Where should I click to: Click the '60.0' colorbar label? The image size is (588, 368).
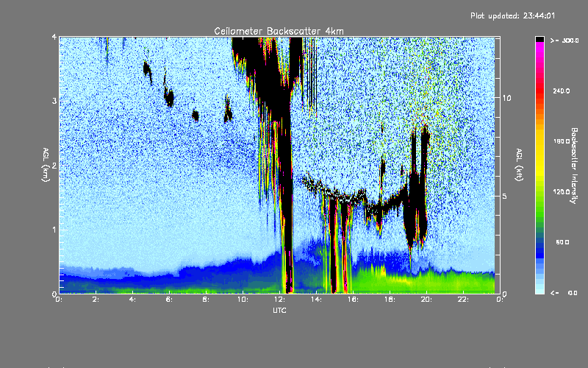point(562,242)
